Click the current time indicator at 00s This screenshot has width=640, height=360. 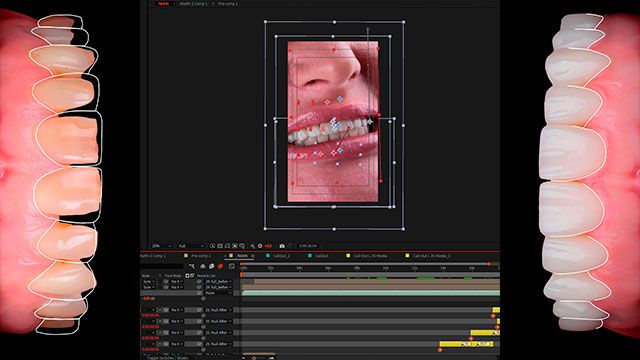click(x=242, y=275)
